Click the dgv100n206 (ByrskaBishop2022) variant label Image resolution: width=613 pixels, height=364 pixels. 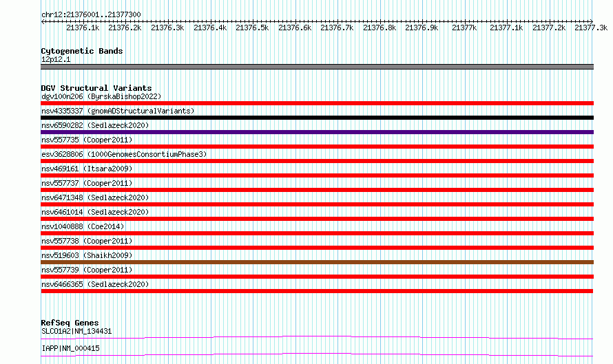tap(101, 96)
